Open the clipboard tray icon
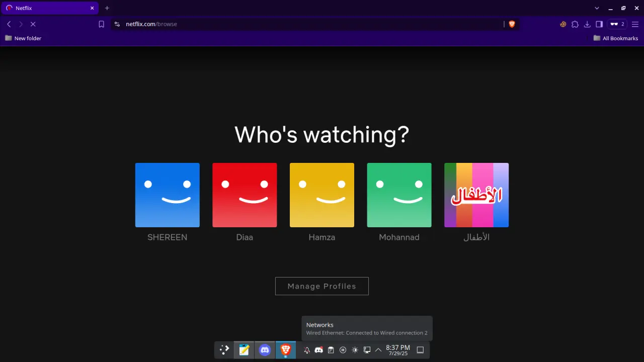 click(331, 350)
